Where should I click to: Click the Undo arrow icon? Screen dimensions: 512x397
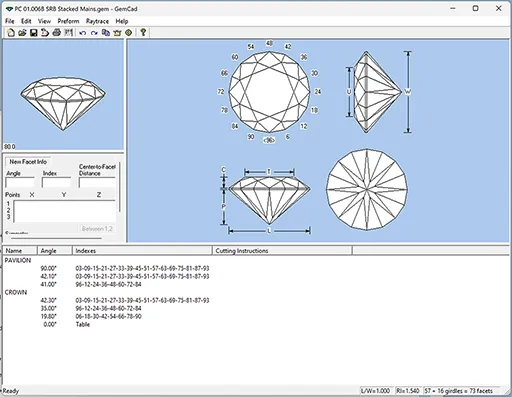pos(83,33)
